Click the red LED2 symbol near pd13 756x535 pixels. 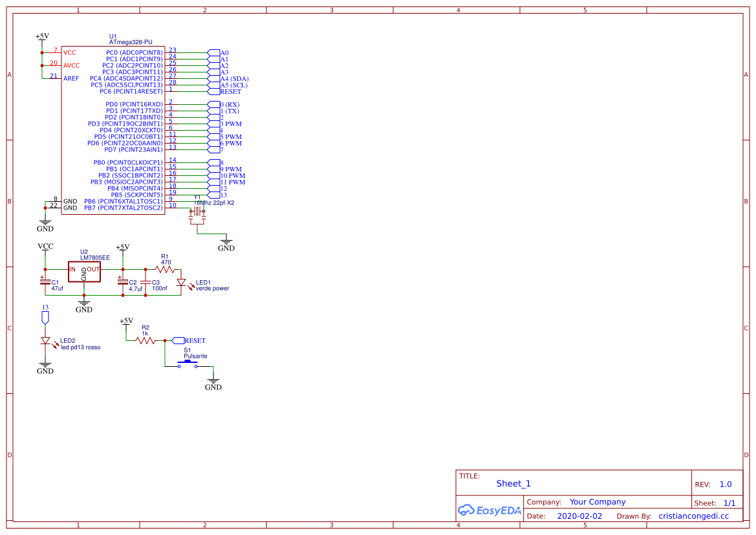[x=45, y=340]
